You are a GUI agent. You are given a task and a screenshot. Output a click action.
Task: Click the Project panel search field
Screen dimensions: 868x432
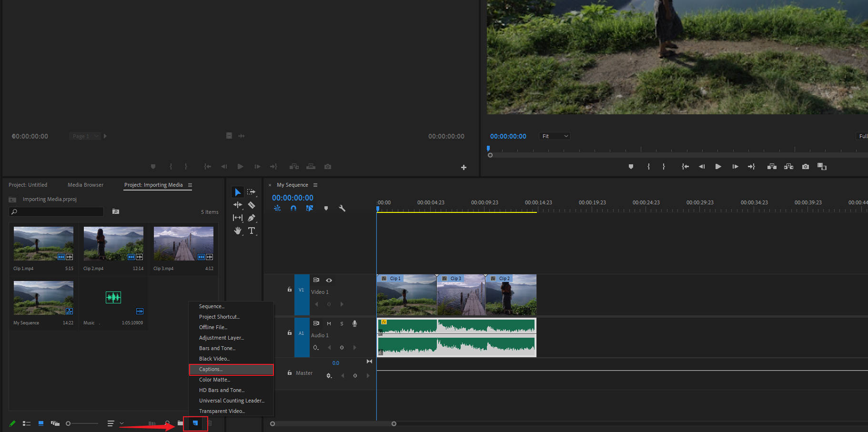pyautogui.click(x=56, y=211)
